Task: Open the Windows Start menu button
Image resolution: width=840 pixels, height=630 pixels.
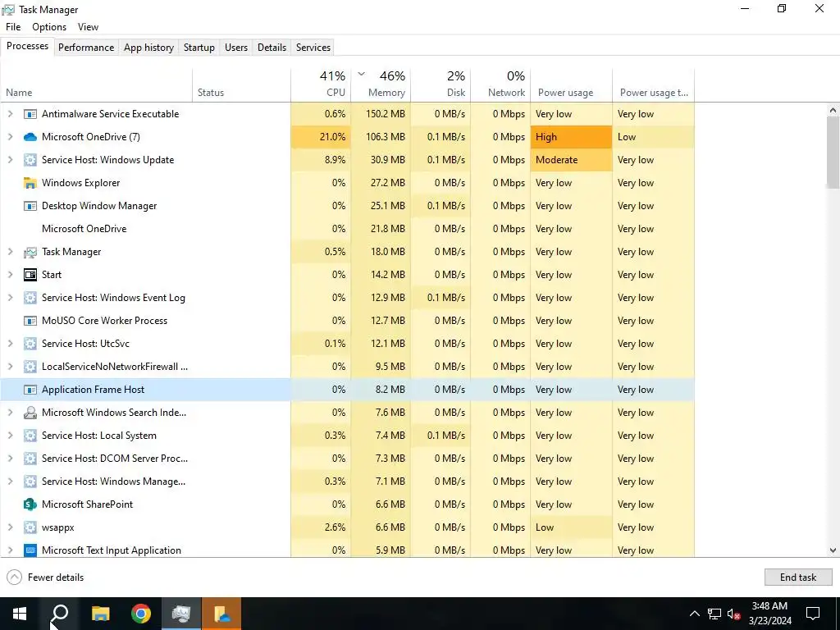Action: tap(20, 614)
